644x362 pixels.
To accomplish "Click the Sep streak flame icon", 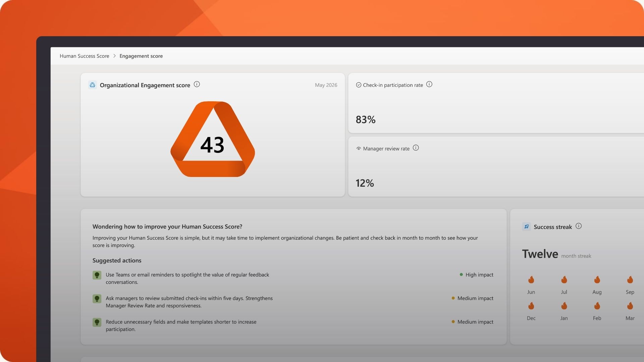I will (630, 280).
